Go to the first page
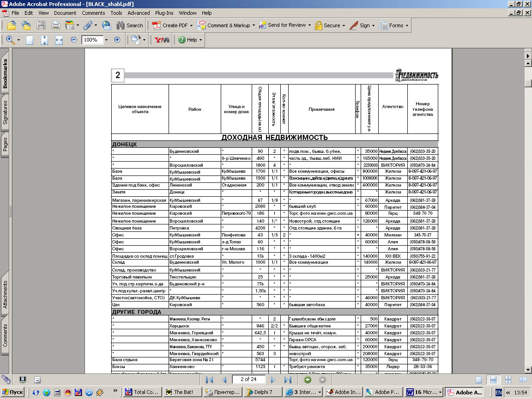This screenshot has width=532, height=399. tap(209, 380)
